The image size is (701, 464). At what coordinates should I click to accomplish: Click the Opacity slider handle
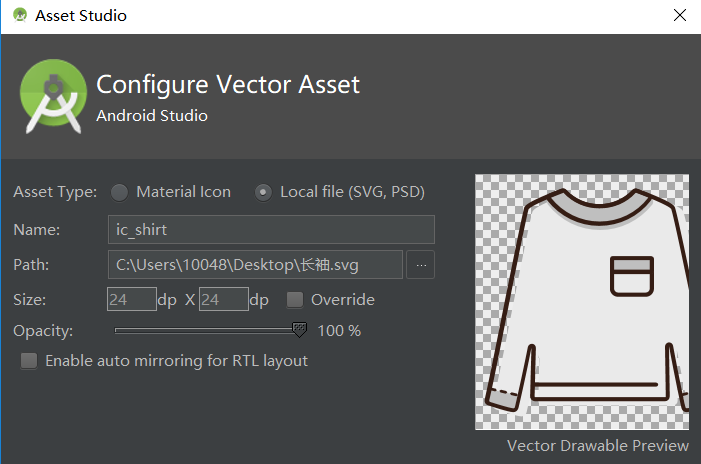[299, 330]
